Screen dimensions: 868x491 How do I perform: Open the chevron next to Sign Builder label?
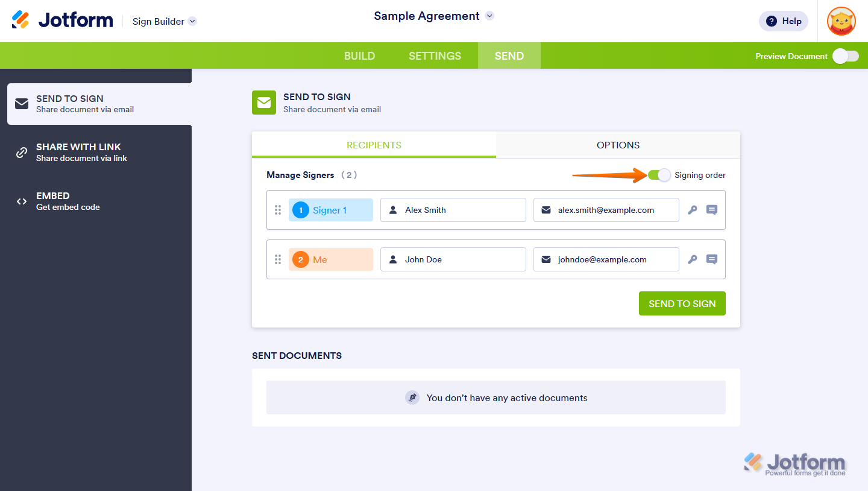(192, 21)
